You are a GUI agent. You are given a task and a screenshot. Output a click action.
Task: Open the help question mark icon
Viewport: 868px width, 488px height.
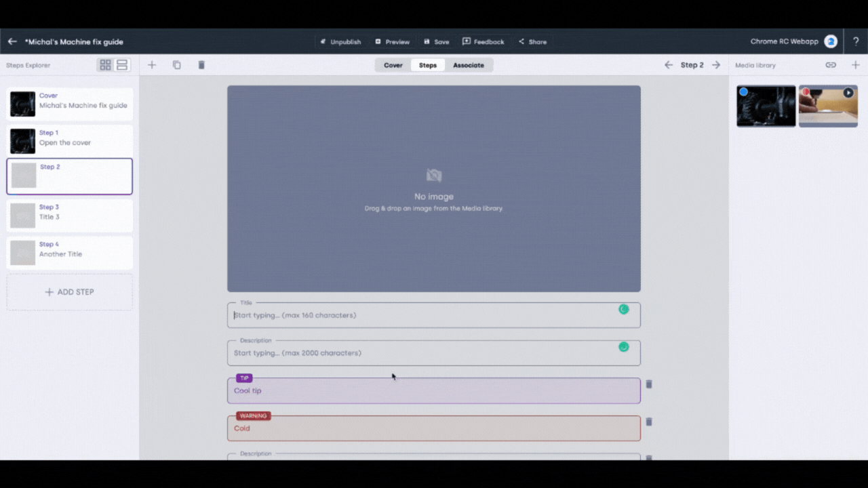pos(856,41)
